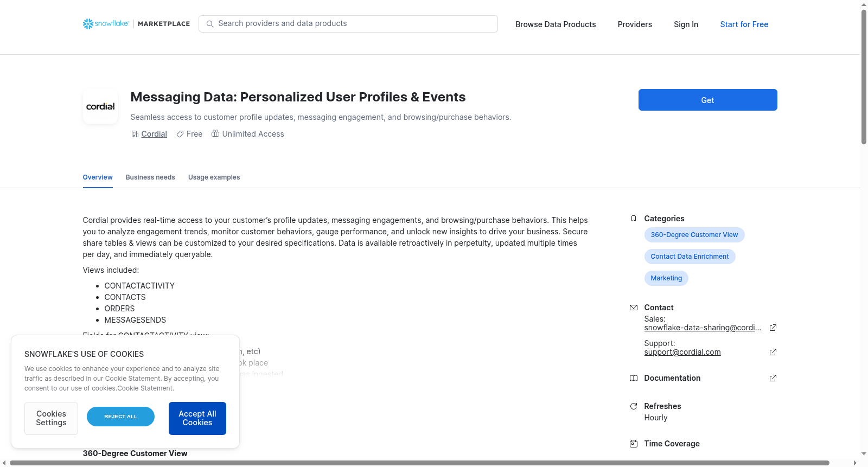Click the snowflake-data-sharing sales email link
This screenshot has width=868, height=467.
[x=703, y=328]
